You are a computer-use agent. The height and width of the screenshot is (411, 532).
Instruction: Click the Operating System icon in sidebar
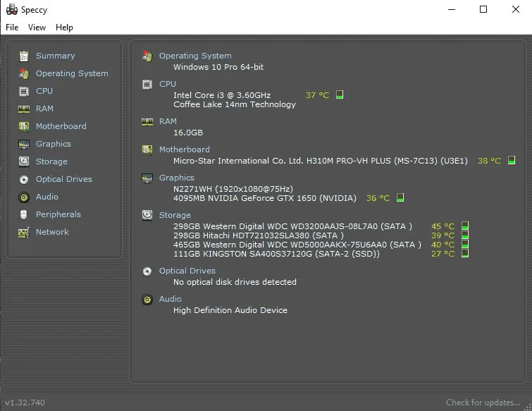click(24, 73)
